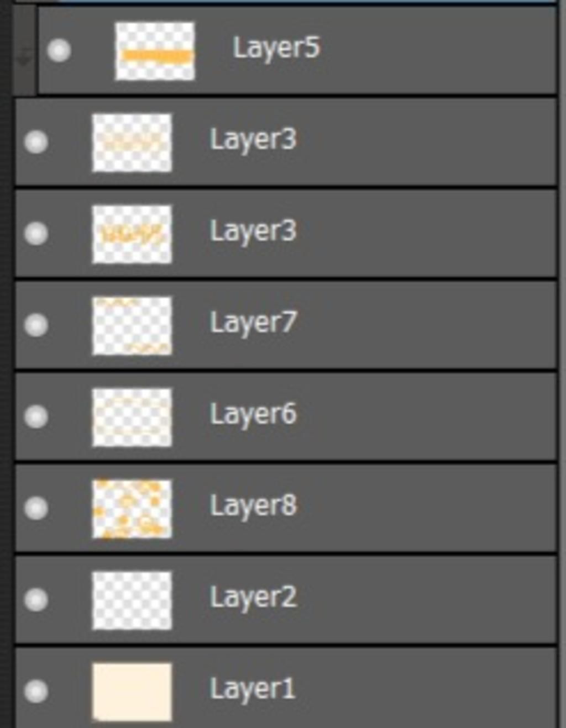
Task: Select Layer3 thumbnail with bold orange scribbles
Action: tap(132, 234)
